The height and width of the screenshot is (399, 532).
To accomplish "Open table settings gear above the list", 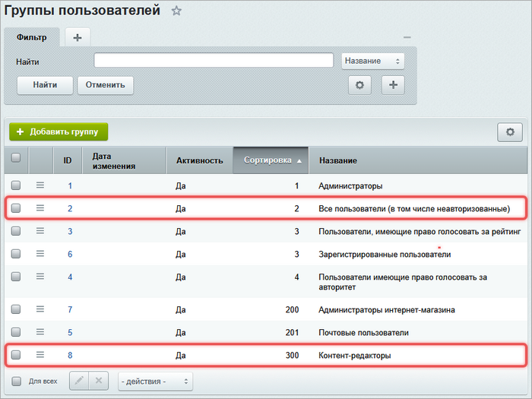I will 510,131.
